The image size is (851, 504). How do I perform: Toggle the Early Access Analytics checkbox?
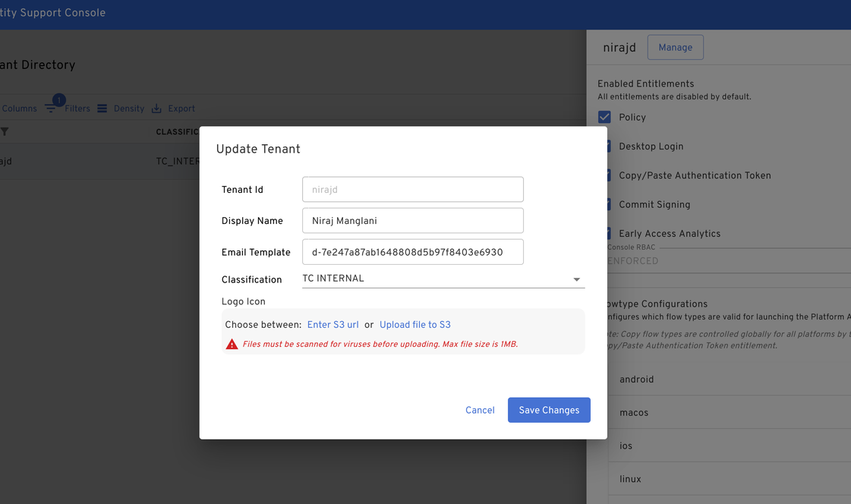tap(609, 233)
